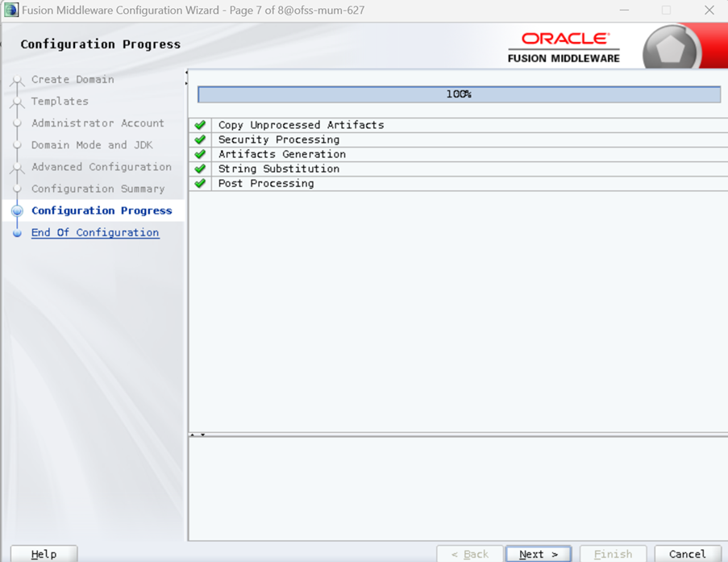The height and width of the screenshot is (562, 728).
Task: Click the step bullet next to Configuration Progress
Action: coord(17,211)
